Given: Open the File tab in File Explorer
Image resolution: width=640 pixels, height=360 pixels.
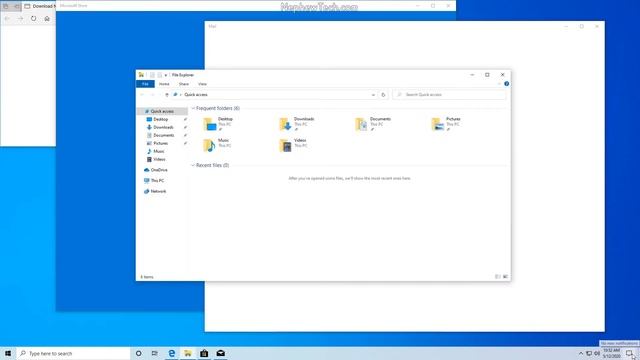Looking at the screenshot, I should point(145,84).
